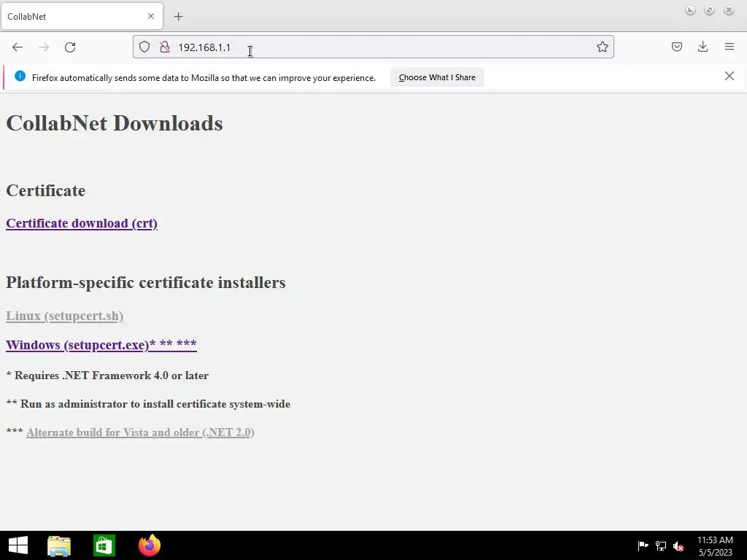Open the Downloads panel

(x=703, y=47)
